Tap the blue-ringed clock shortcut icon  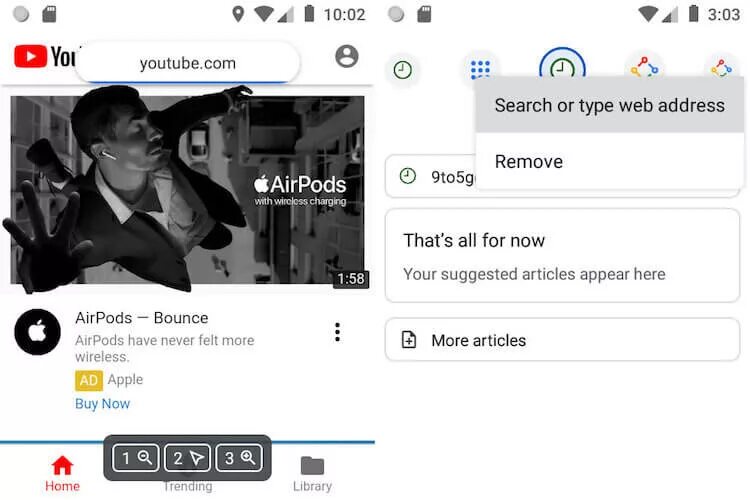point(562,63)
